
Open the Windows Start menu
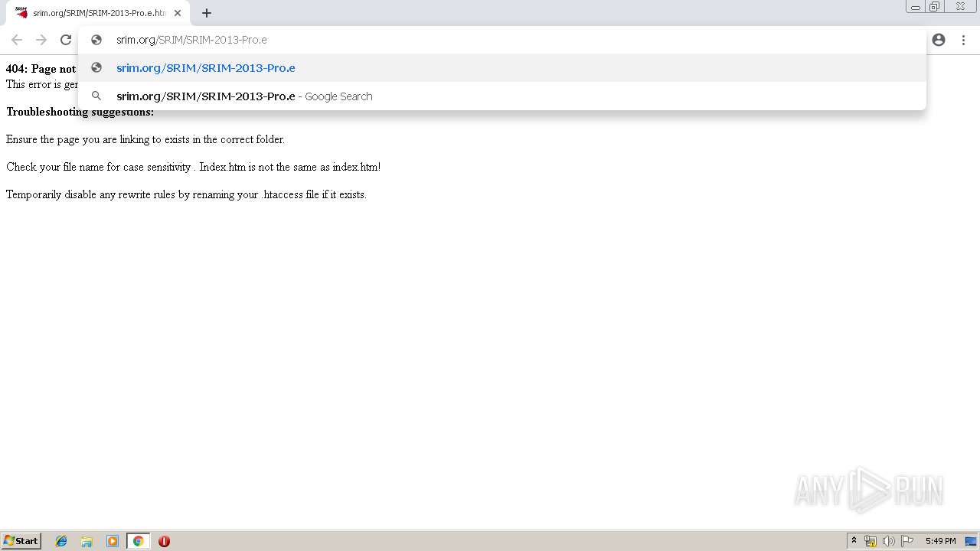[21, 541]
